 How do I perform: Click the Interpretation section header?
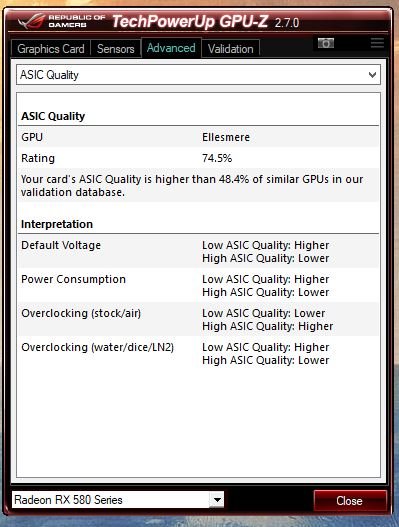click(57, 224)
